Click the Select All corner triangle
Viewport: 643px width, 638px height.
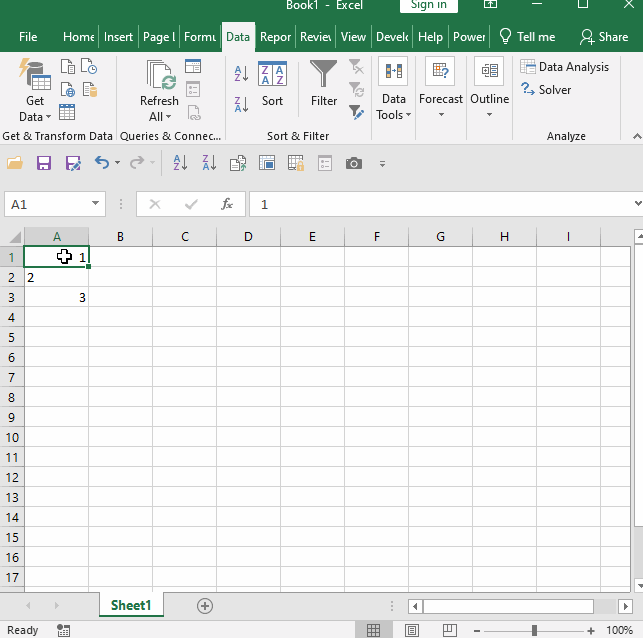[x=15, y=237]
